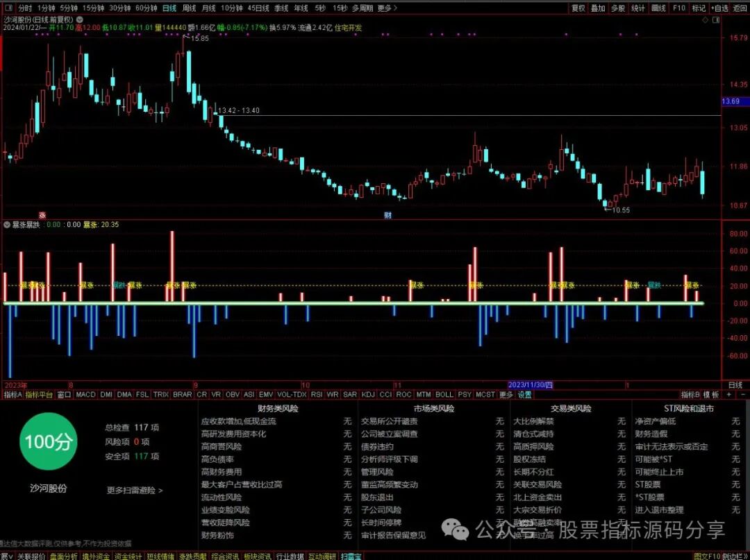The image size is (750, 560).
Task: Open the 更多 indicator list
Action: (506, 395)
